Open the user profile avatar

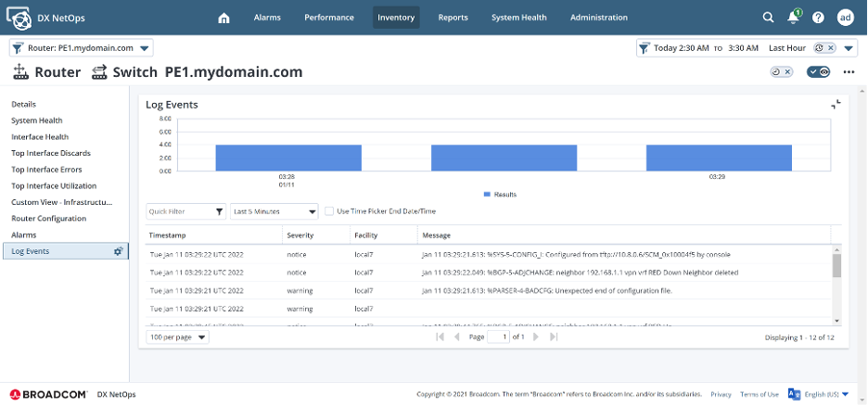845,18
